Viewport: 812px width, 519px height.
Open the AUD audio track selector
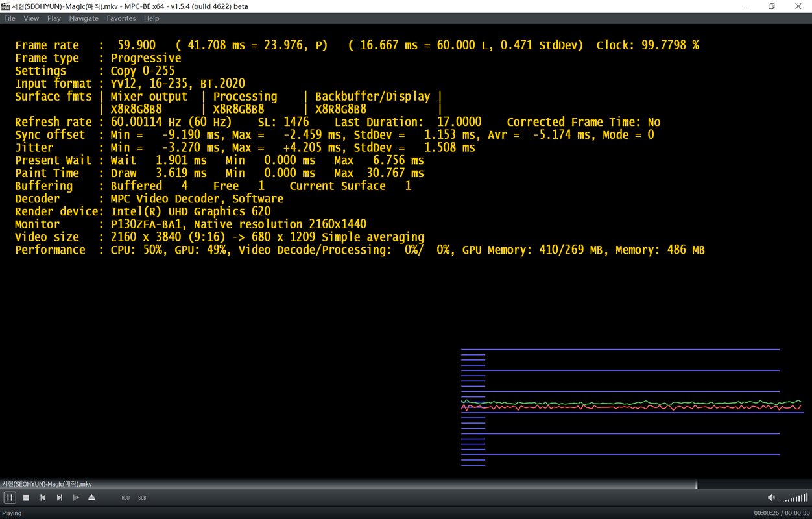point(125,498)
